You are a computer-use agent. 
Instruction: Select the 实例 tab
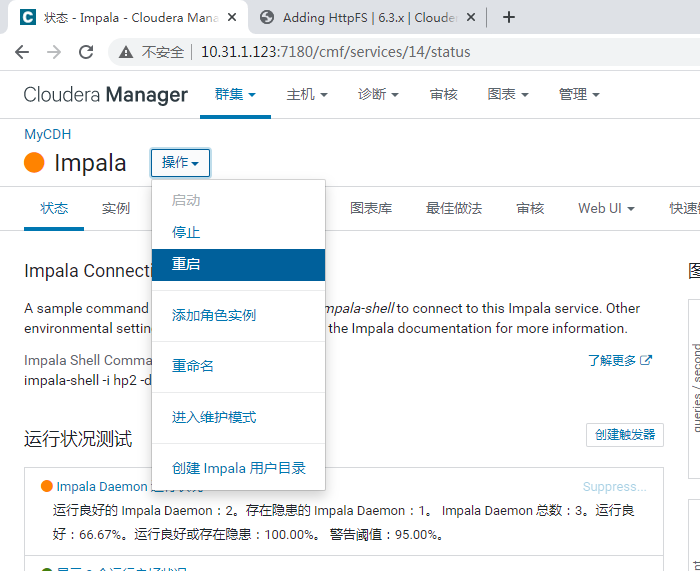(x=116, y=208)
